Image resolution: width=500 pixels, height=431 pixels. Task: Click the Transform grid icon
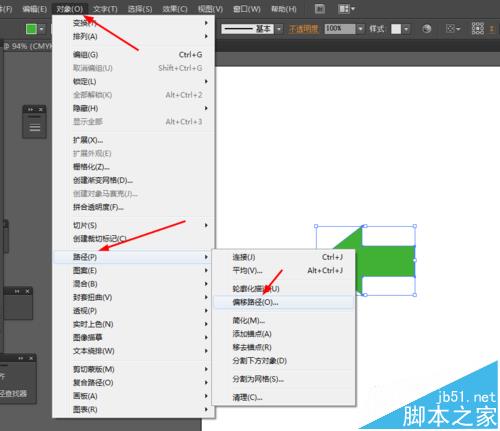(478, 29)
